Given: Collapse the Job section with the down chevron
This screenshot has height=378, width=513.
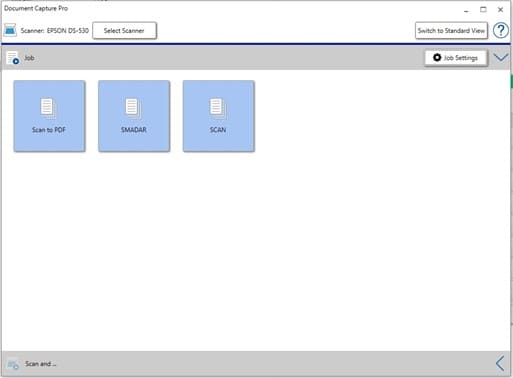Looking at the screenshot, I should [x=501, y=58].
